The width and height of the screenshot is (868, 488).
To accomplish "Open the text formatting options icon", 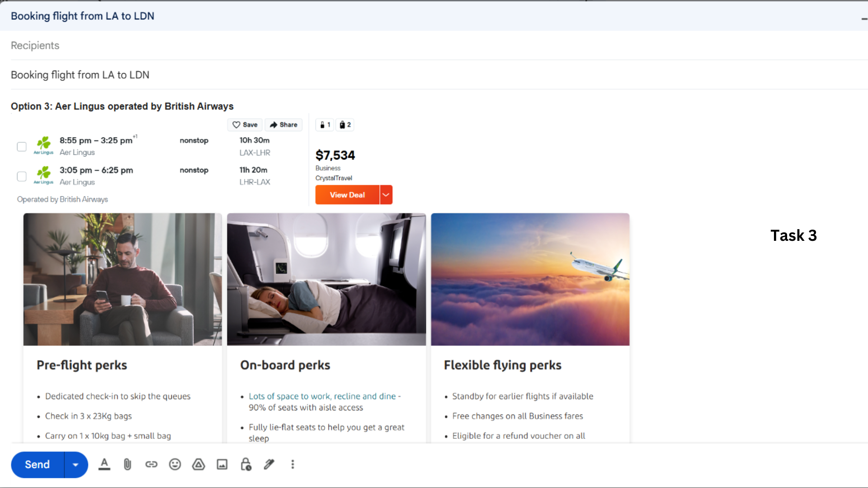I will 104,464.
